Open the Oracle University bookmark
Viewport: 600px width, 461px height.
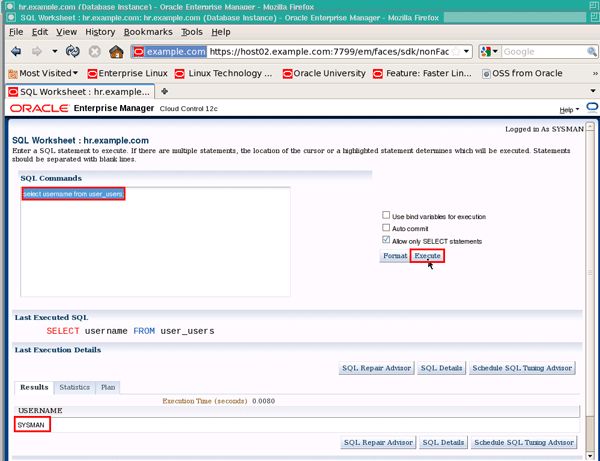(x=324, y=73)
